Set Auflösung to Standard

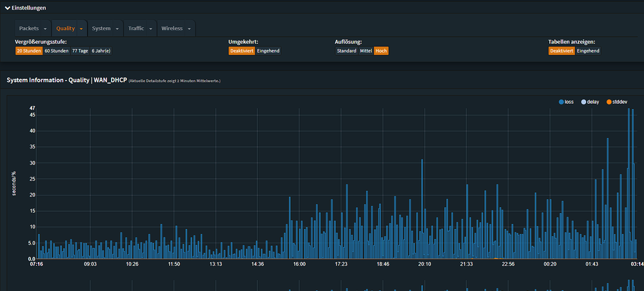coord(346,50)
